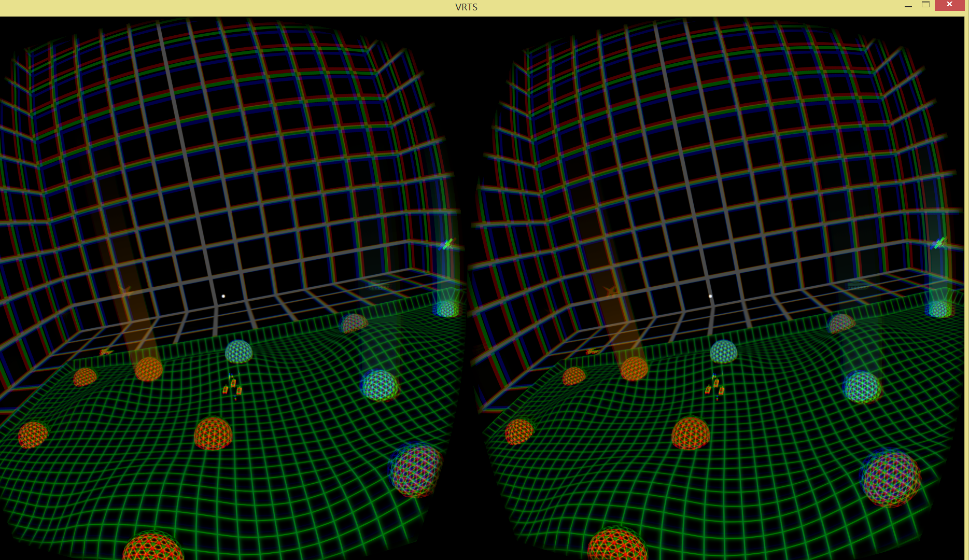Select large glowing cyan dome on right of left-eye view
This screenshot has height=560, width=969.
coord(380,385)
